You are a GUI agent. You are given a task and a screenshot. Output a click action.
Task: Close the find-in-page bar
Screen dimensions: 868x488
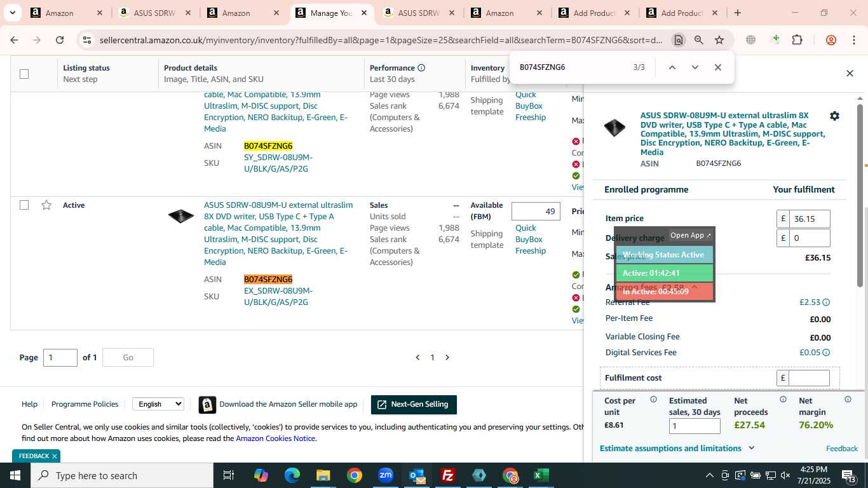[717, 67]
